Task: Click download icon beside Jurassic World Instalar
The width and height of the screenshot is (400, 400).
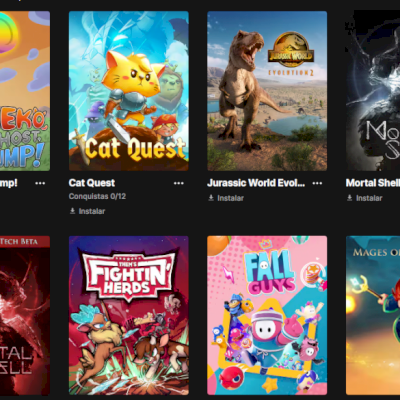Action: click(x=211, y=198)
